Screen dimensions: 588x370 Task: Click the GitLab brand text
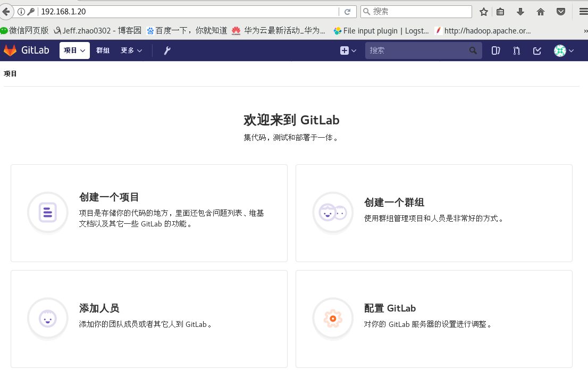[x=35, y=50]
